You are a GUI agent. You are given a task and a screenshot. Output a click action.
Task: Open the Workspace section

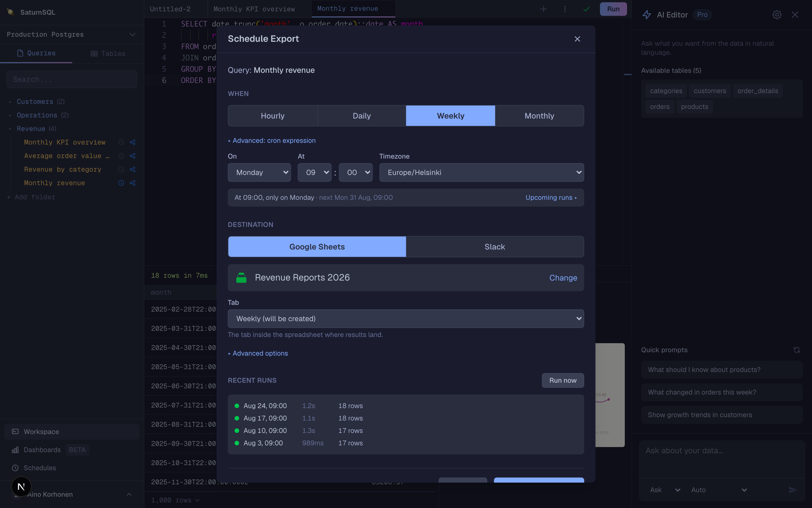tap(72, 432)
